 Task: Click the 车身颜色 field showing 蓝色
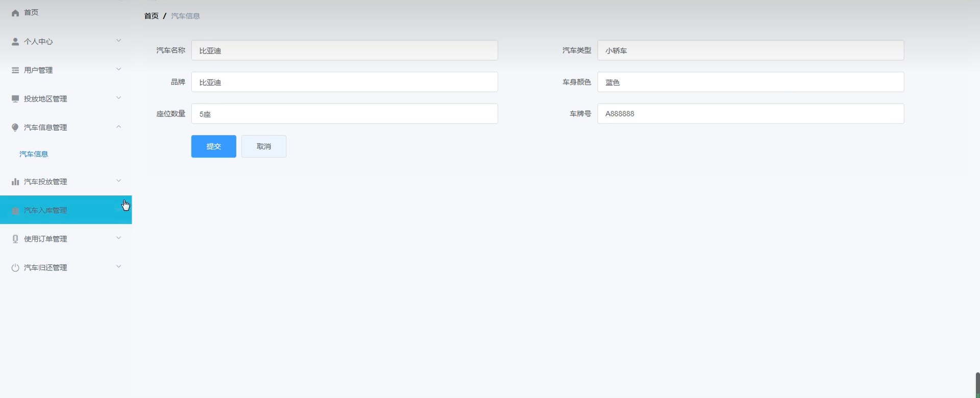tap(751, 82)
